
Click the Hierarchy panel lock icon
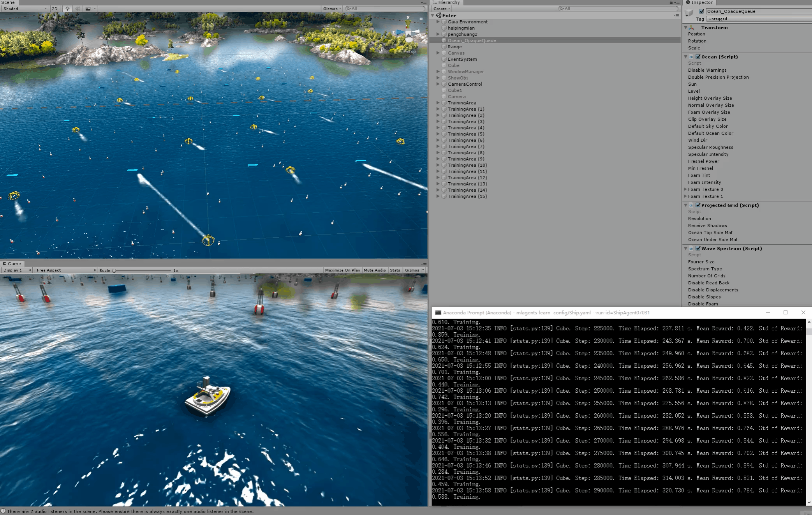click(x=671, y=3)
